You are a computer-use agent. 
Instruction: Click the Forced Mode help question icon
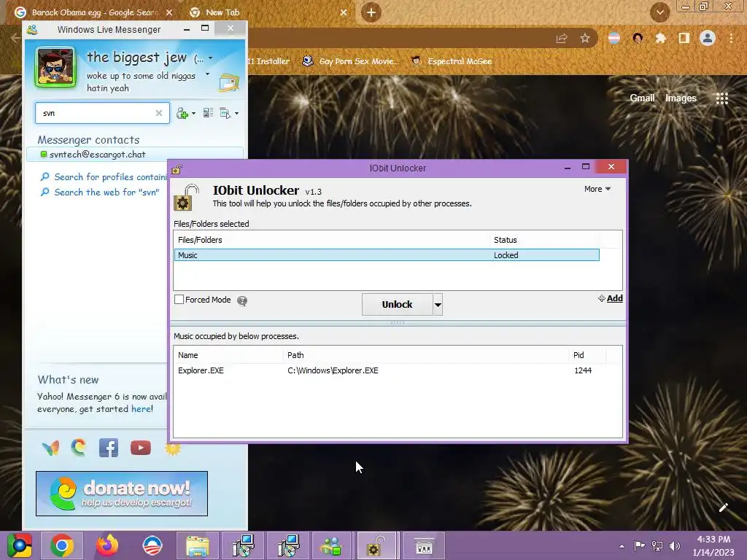(x=242, y=300)
